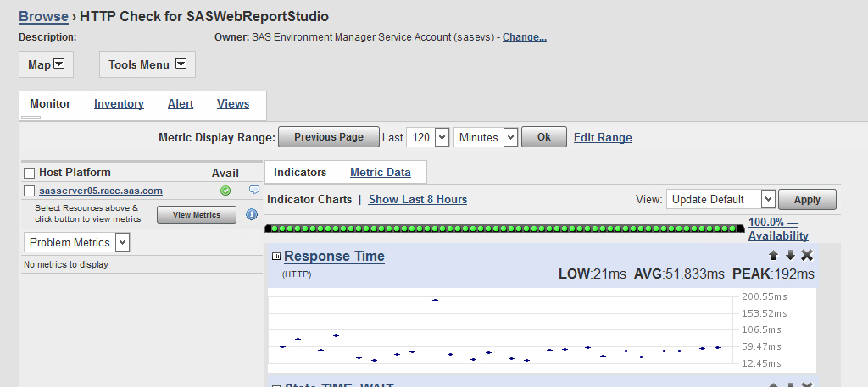This screenshot has width=868, height=387.
Task: Move Response Time chart down
Action: (x=790, y=255)
